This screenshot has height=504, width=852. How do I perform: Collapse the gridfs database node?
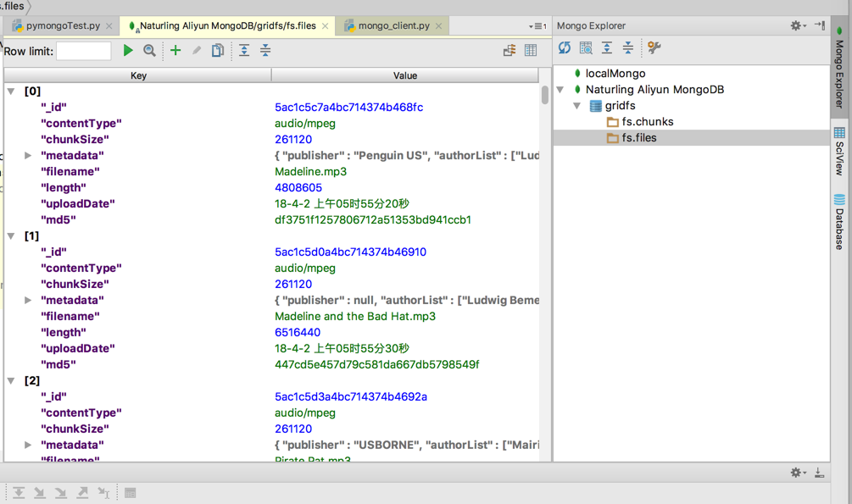[577, 106]
